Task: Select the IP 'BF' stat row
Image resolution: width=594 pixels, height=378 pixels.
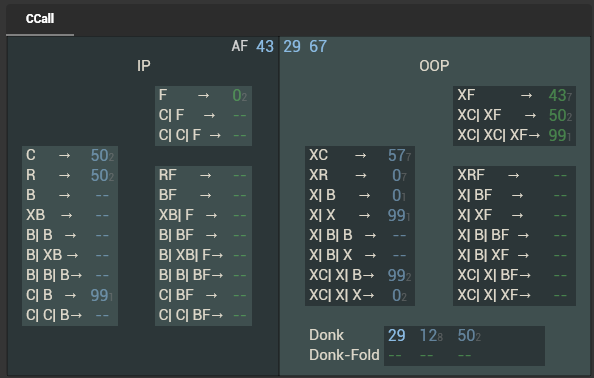Action: (x=203, y=195)
